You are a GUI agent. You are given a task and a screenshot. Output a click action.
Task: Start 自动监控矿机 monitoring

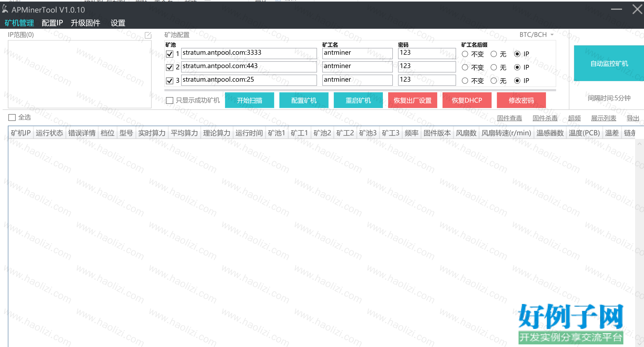tap(609, 63)
